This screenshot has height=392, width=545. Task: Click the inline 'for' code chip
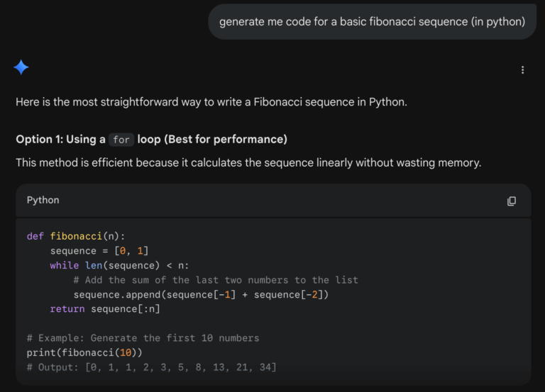(121, 140)
